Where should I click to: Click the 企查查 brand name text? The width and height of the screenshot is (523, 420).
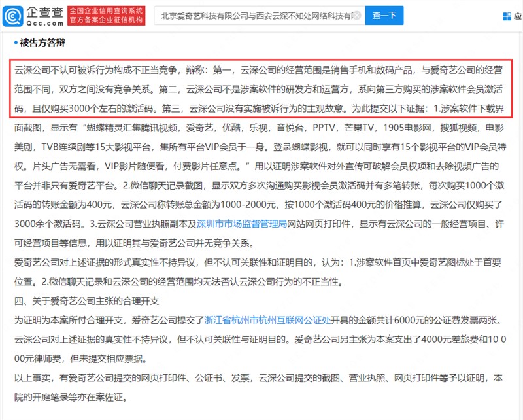(44, 12)
